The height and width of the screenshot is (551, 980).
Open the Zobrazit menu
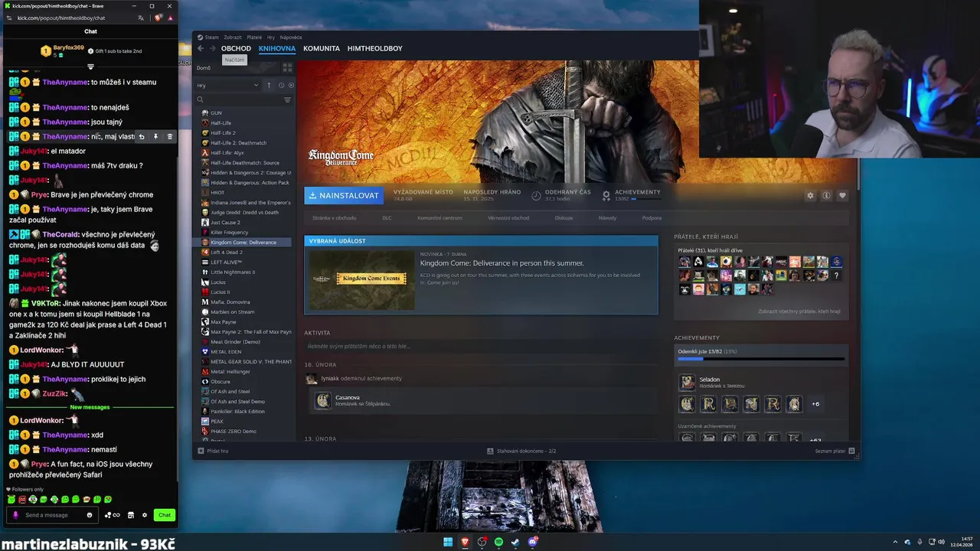pos(233,37)
